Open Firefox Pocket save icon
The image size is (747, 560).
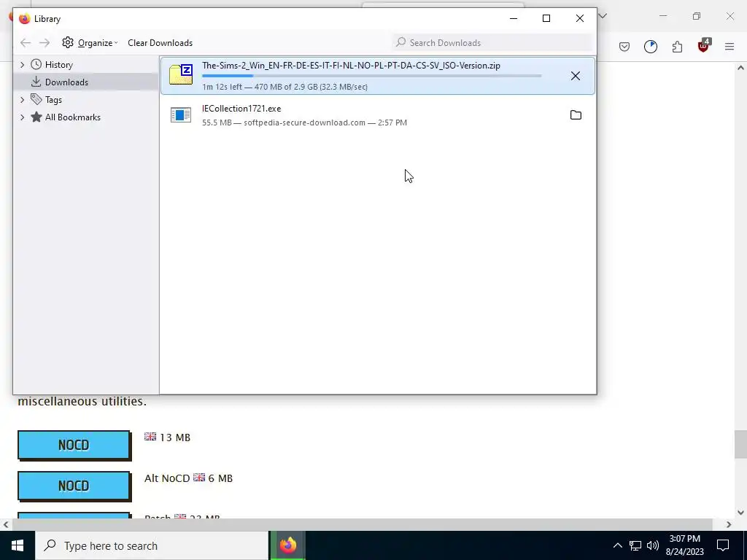coord(624,47)
